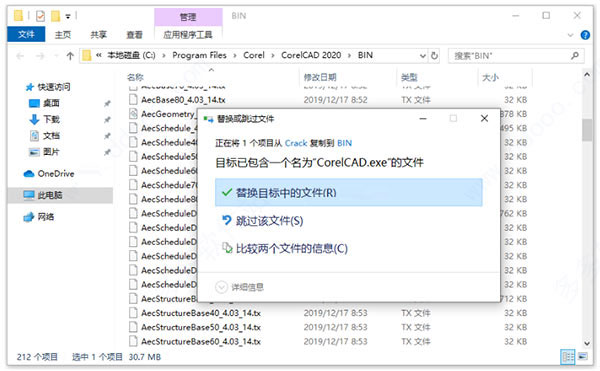Viewport: 600px width, 371px height.
Task: Click the AecGeometry file icon
Action: (133, 114)
